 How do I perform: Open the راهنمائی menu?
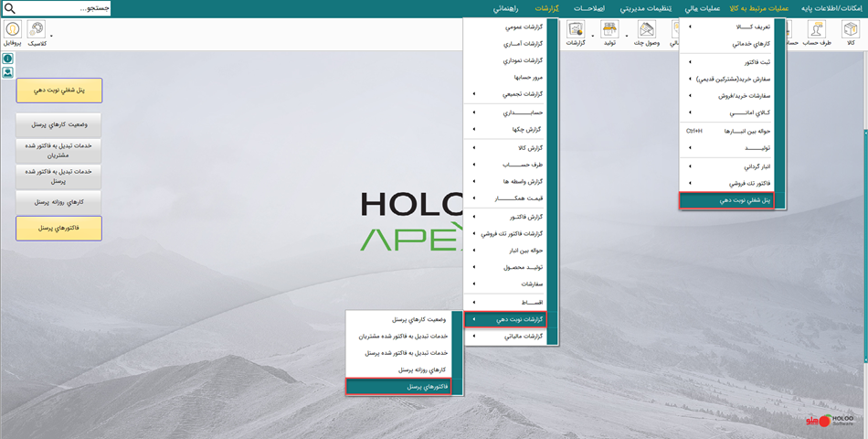(505, 9)
